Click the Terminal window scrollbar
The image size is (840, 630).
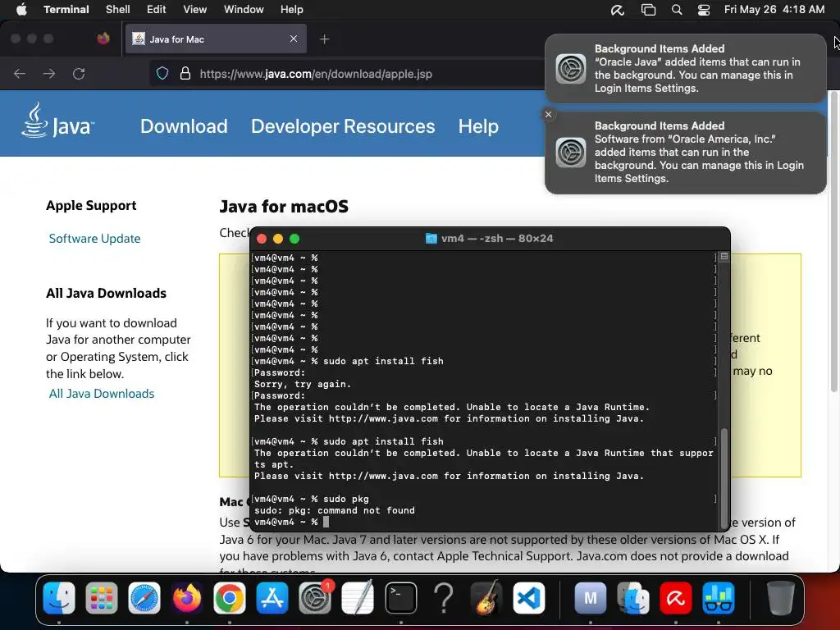coord(724,478)
